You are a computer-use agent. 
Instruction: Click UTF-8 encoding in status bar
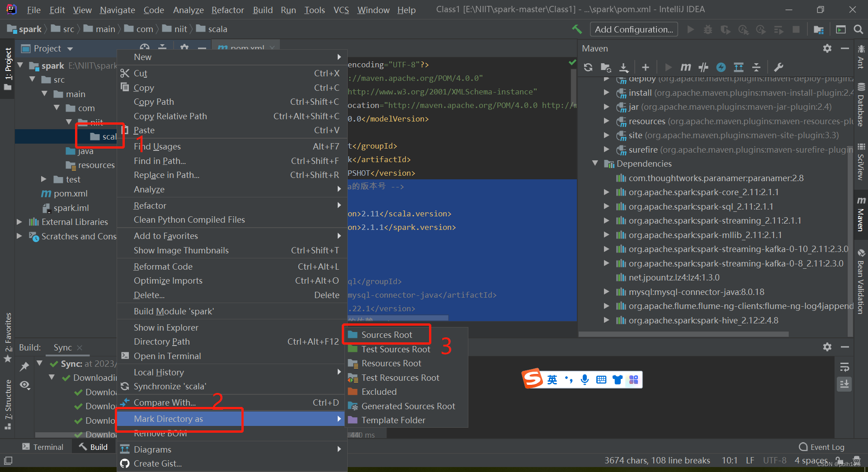coord(775,460)
